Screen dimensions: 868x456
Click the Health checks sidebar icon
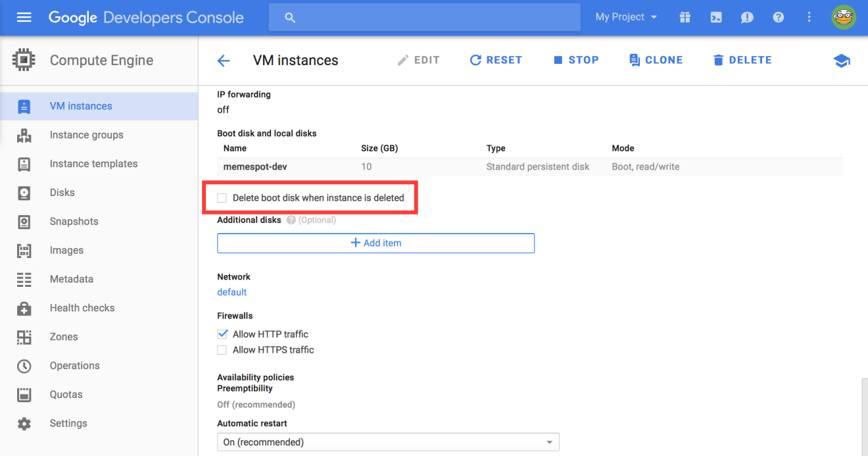click(x=24, y=308)
